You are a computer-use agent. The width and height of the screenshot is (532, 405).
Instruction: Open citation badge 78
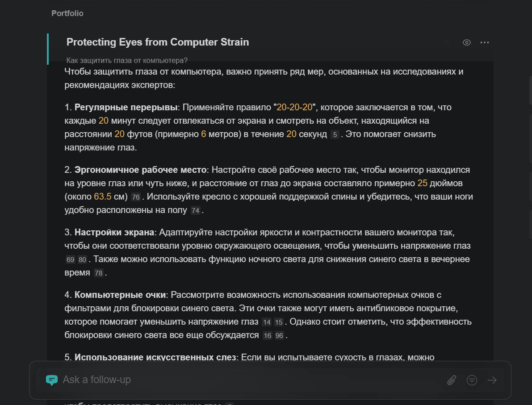[98, 273]
